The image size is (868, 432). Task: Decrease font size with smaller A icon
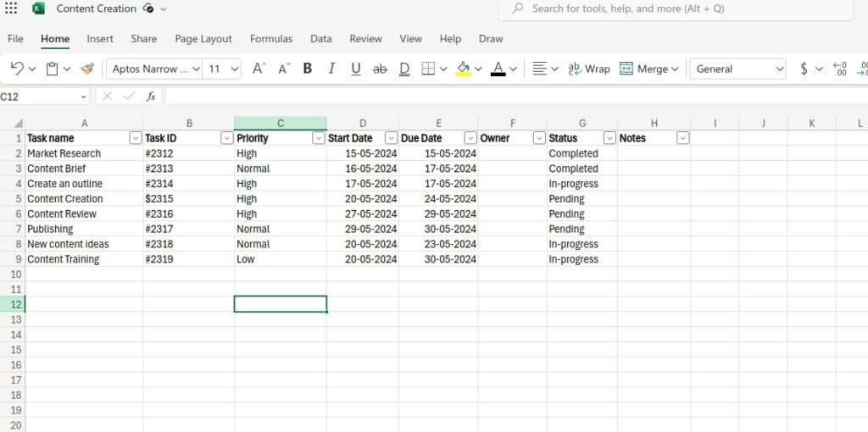[284, 69]
